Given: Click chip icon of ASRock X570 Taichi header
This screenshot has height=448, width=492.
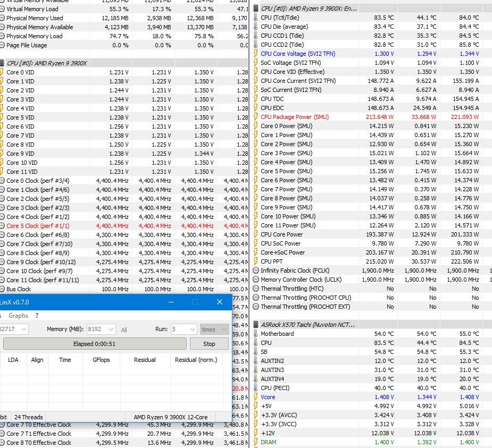Looking at the screenshot, I should [x=256, y=325].
